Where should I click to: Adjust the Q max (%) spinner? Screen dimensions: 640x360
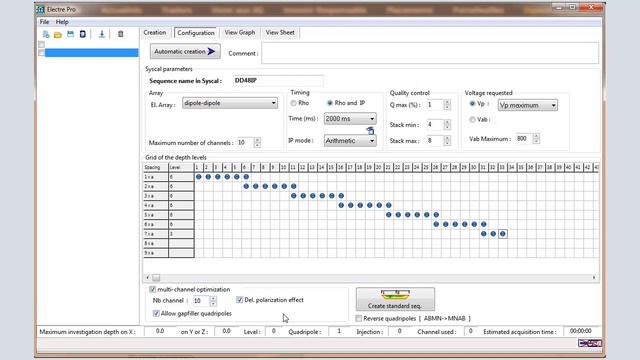(447, 105)
